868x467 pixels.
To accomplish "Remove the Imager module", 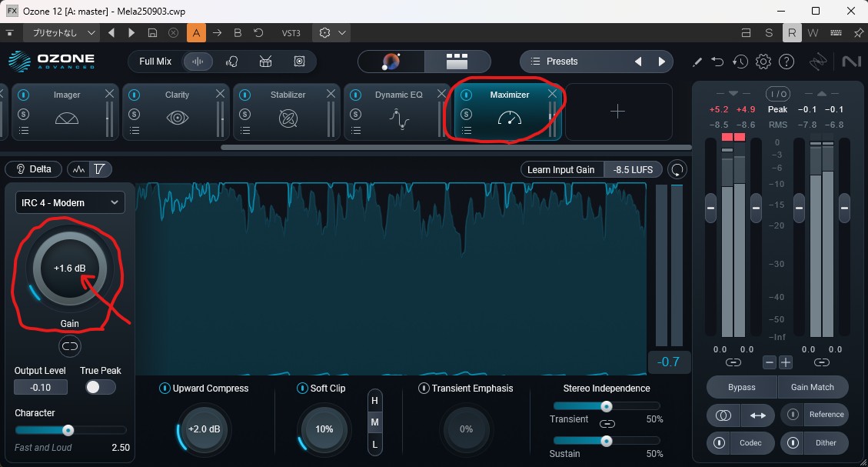I will point(110,94).
